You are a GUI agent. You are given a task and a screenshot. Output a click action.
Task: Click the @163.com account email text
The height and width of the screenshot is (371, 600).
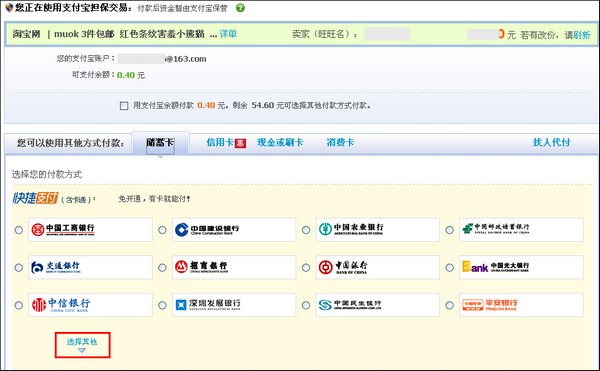(185, 59)
